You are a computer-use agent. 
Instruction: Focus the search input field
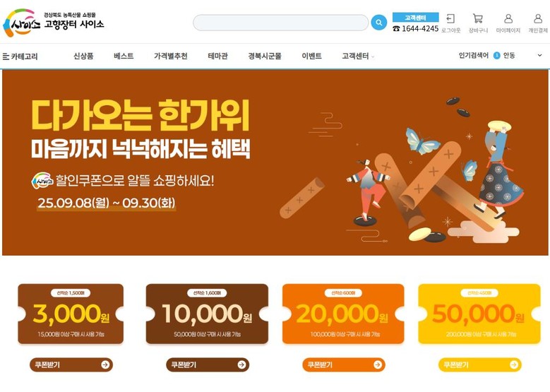coord(280,23)
